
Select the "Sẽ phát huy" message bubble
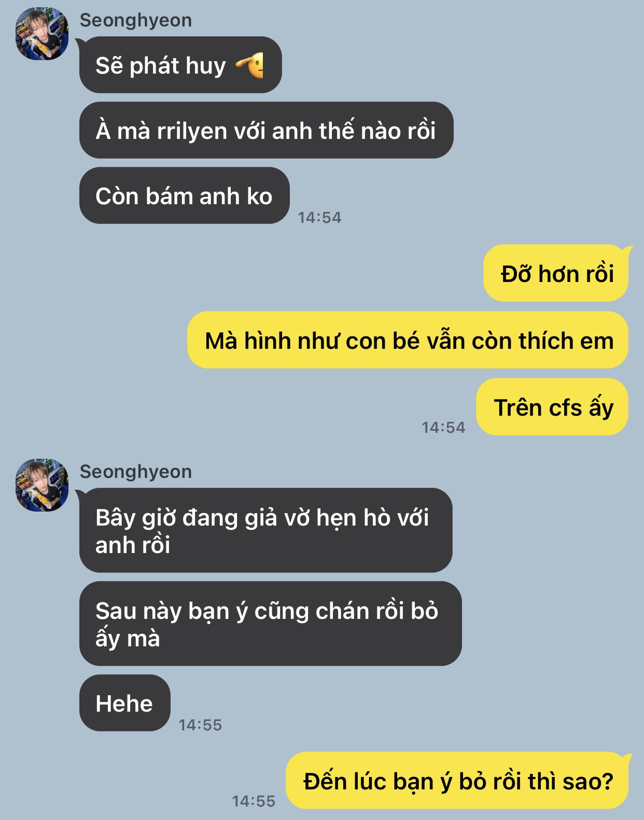180,65
